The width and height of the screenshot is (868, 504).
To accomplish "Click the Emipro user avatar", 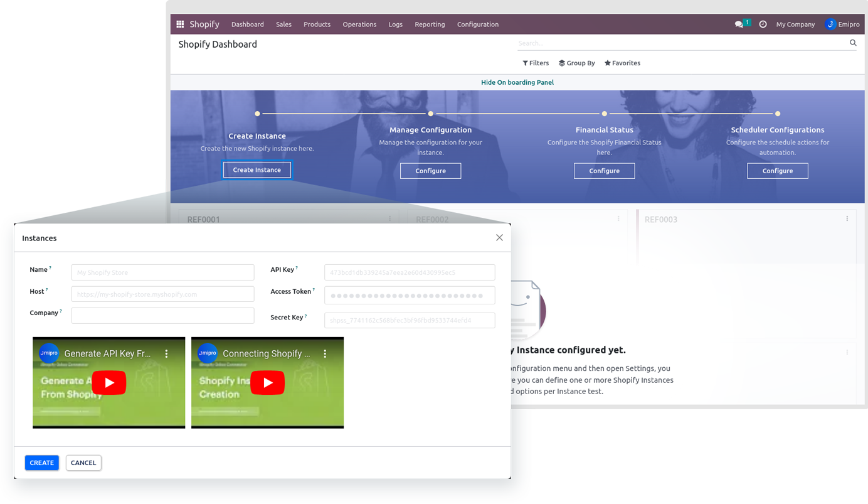I will [830, 24].
